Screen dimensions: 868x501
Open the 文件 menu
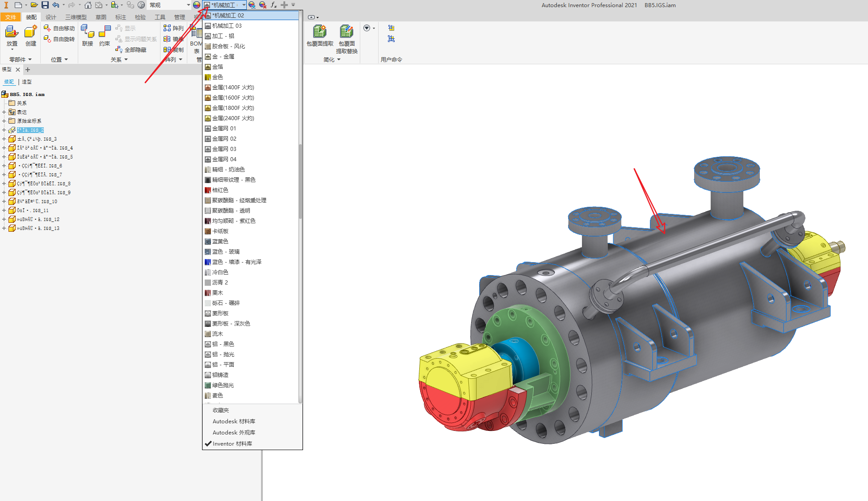pos(11,17)
